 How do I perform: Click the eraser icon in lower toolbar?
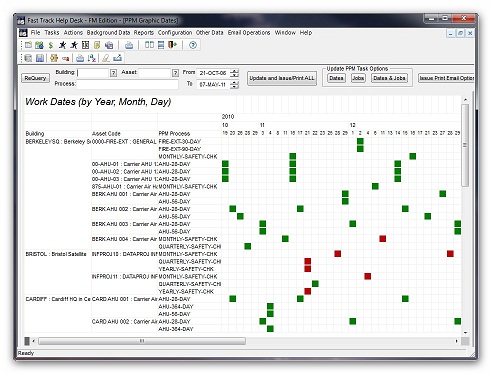click(106, 58)
